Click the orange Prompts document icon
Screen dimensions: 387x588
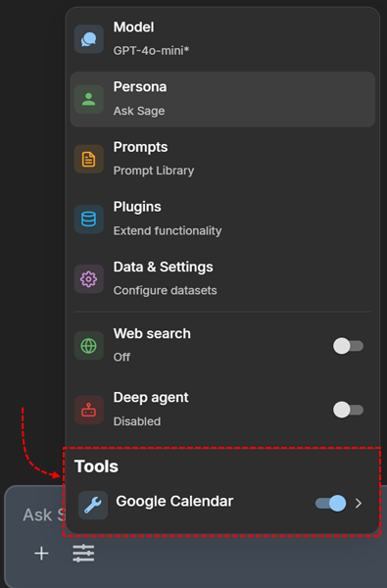pos(89,159)
